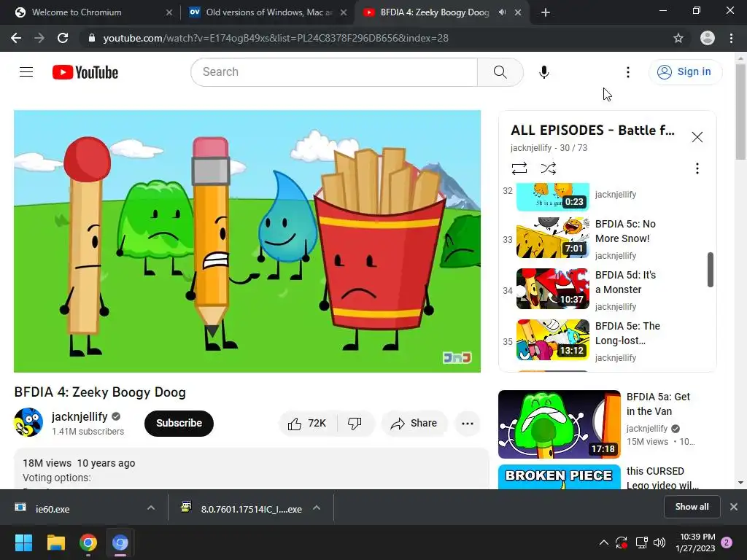The height and width of the screenshot is (560, 747).
Task: Share the BFDIA 4 video
Action: pos(414,424)
